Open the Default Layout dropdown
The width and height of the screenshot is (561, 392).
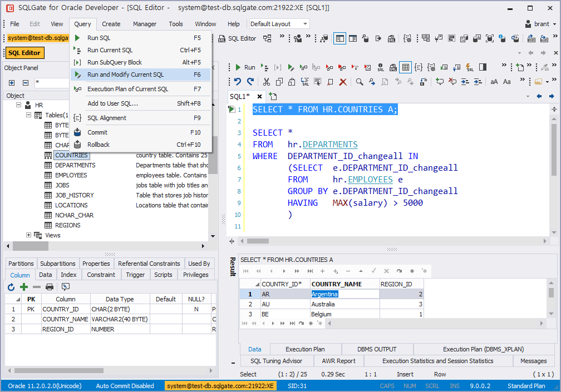[305, 24]
